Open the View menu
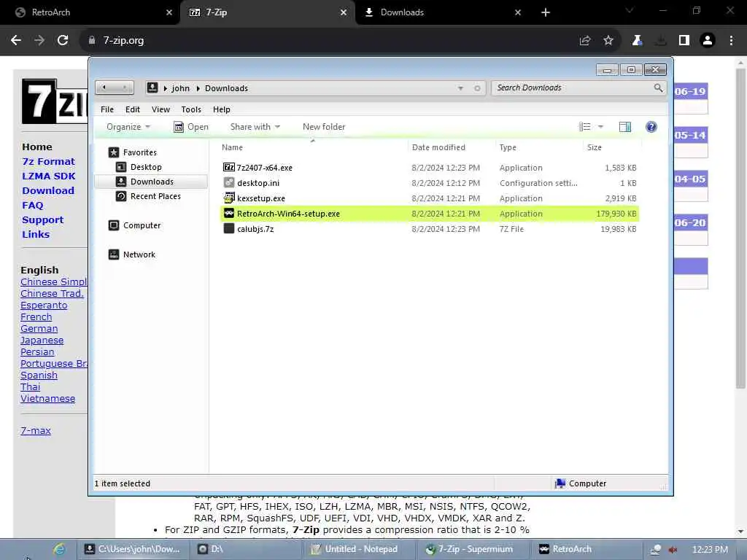 (x=160, y=109)
